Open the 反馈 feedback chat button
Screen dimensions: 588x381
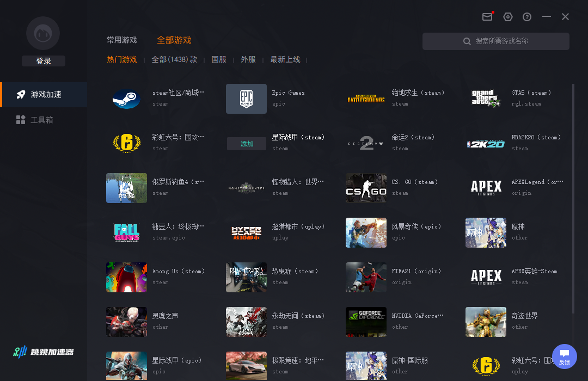coord(565,357)
